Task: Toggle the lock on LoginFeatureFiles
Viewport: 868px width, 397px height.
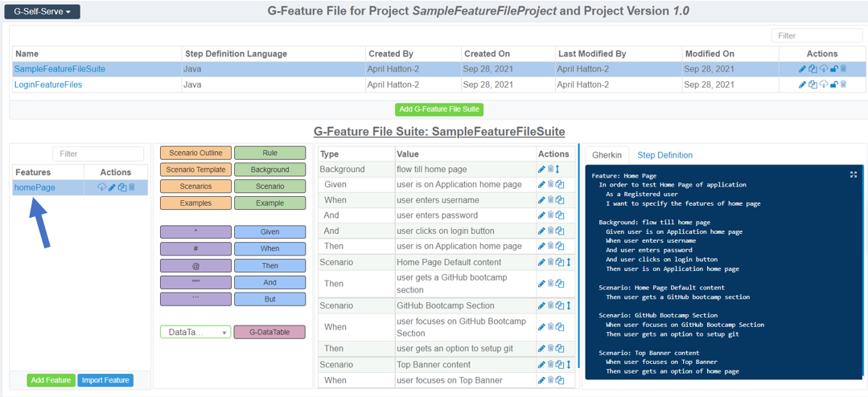Action: click(833, 84)
